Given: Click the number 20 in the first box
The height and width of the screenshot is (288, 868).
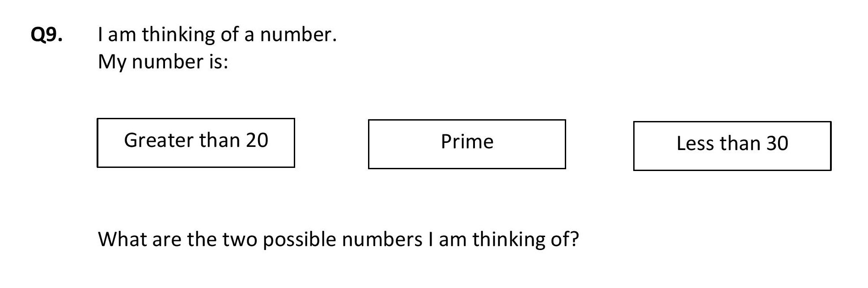Looking at the screenshot, I should click(x=257, y=140).
